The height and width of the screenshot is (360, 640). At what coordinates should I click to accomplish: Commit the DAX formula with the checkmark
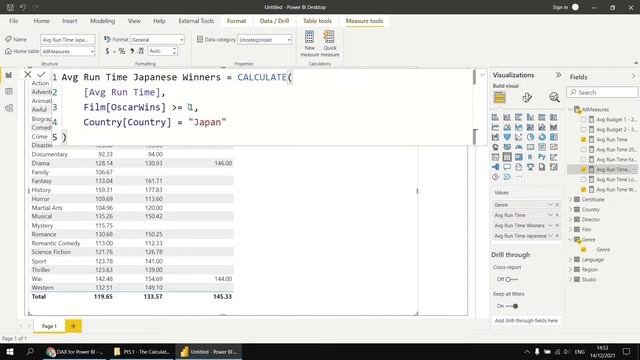pyautogui.click(x=41, y=74)
